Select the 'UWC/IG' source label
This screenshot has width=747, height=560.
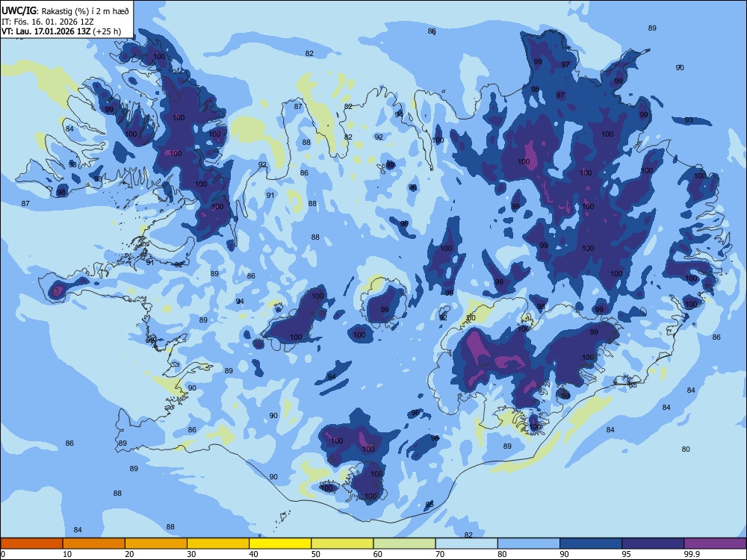(19, 10)
